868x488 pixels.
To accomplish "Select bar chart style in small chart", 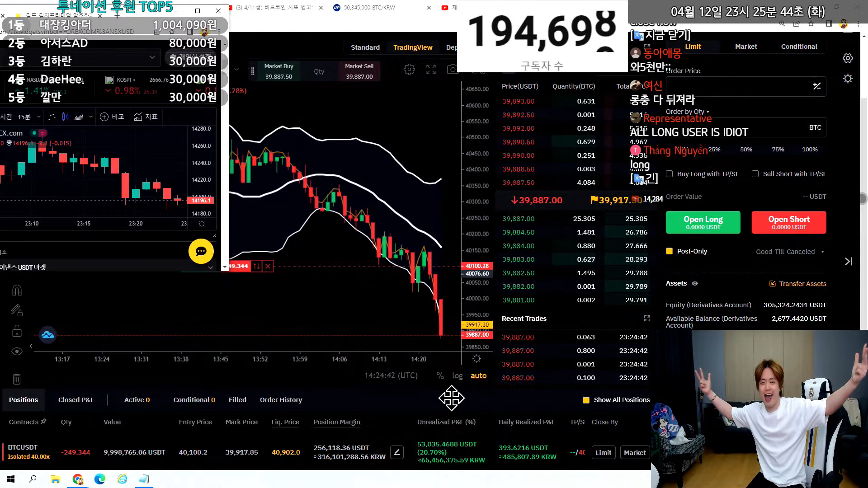I will (x=52, y=117).
